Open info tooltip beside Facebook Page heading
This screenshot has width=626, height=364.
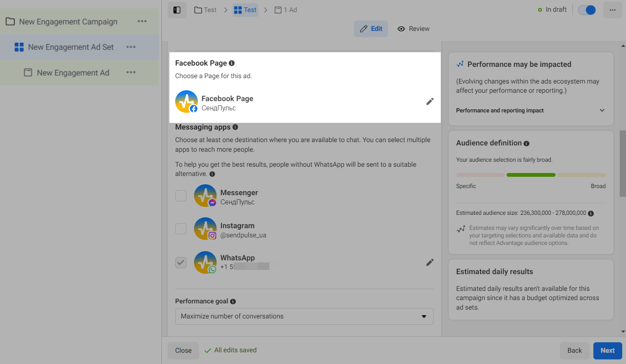coord(232,63)
